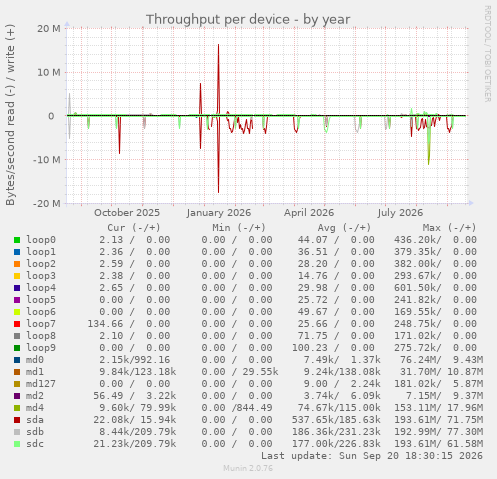The height and width of the screenshot is (479, 497).
Task: Click md1 min value 29.55k
Action: coord(260,372)
